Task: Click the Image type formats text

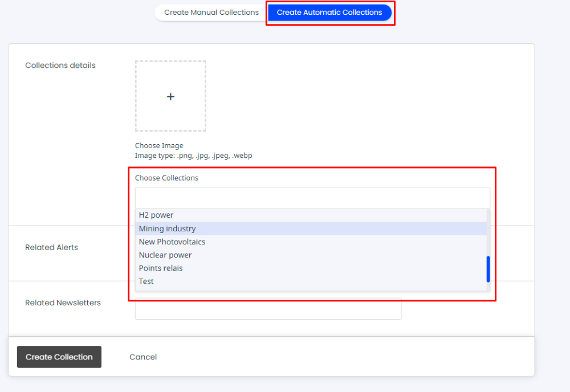Action: point(194,156)
